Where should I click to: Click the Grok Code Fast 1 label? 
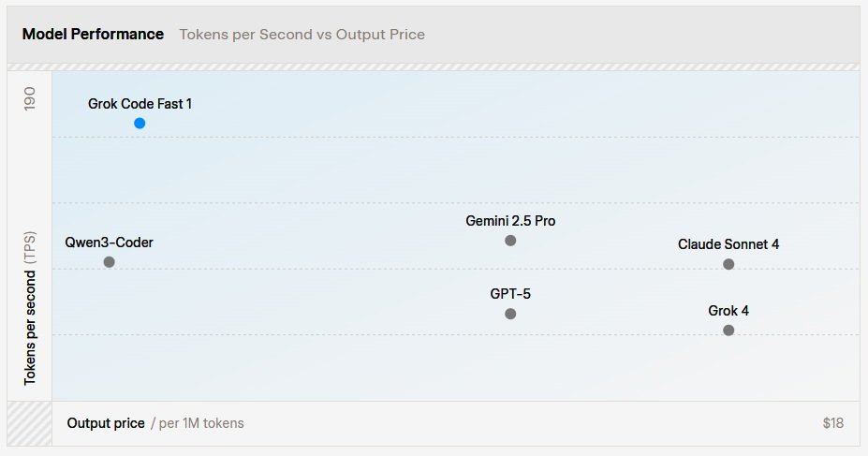(x=140, y=104)
